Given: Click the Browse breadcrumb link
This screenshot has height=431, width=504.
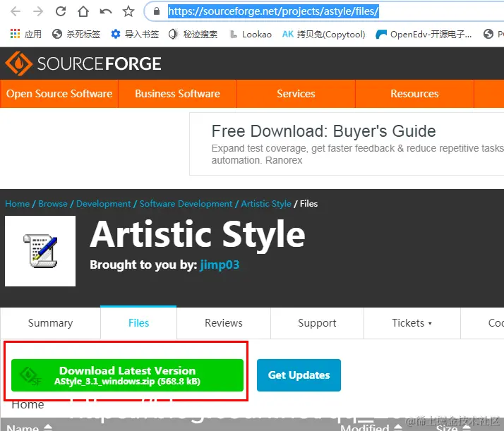Looking at the screenshot, I should point(53,204).
